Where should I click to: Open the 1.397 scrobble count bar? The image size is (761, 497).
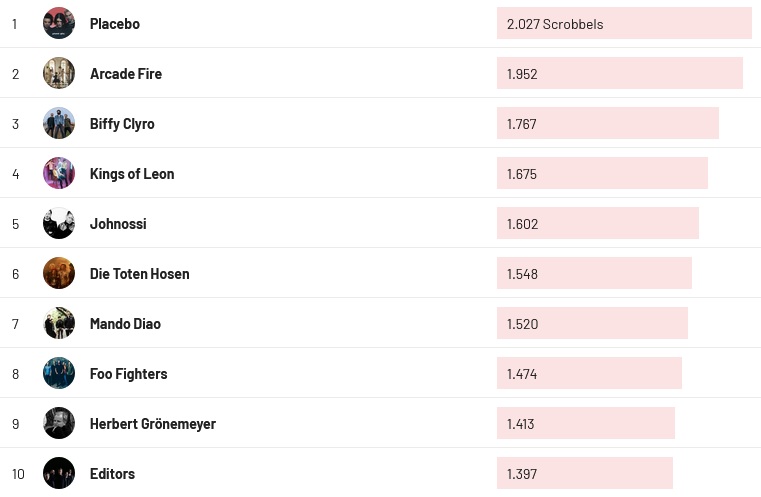click(x=584, y=473)
